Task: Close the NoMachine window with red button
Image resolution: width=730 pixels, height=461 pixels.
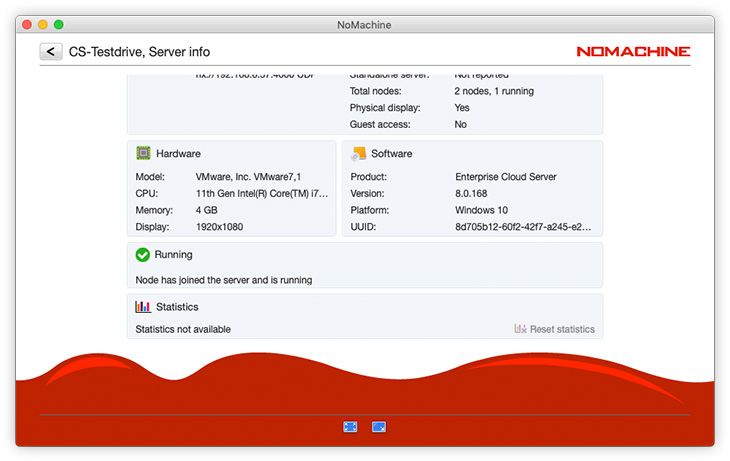Action: point(27,24)
